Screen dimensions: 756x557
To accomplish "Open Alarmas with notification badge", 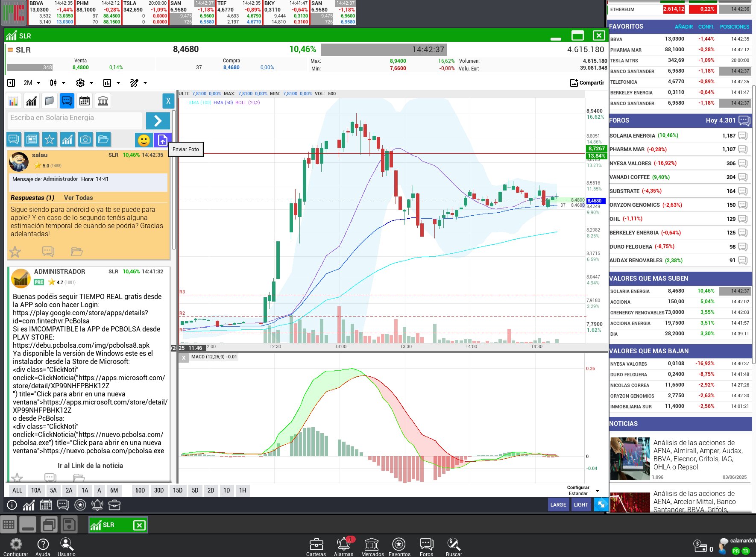I will 344,547.
